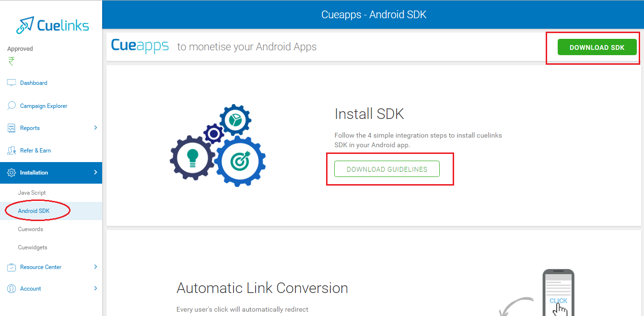
Task: Click the Cueapps logo in header
Action: [140, 46]
